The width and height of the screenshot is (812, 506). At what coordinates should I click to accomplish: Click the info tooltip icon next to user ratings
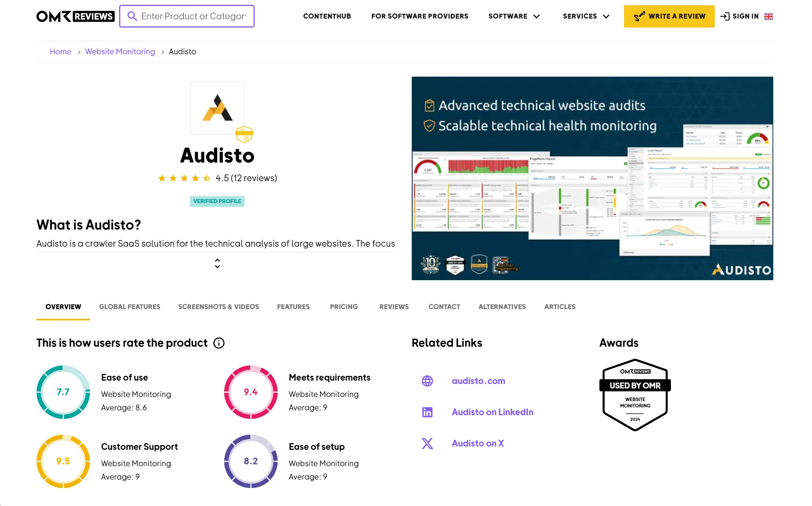(218, 343)
